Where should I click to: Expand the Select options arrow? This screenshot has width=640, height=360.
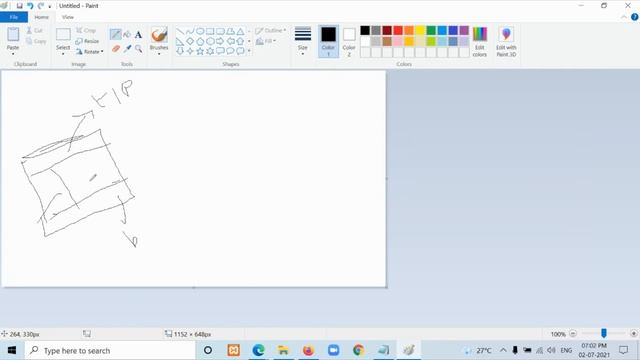click(x=63, y=53)
